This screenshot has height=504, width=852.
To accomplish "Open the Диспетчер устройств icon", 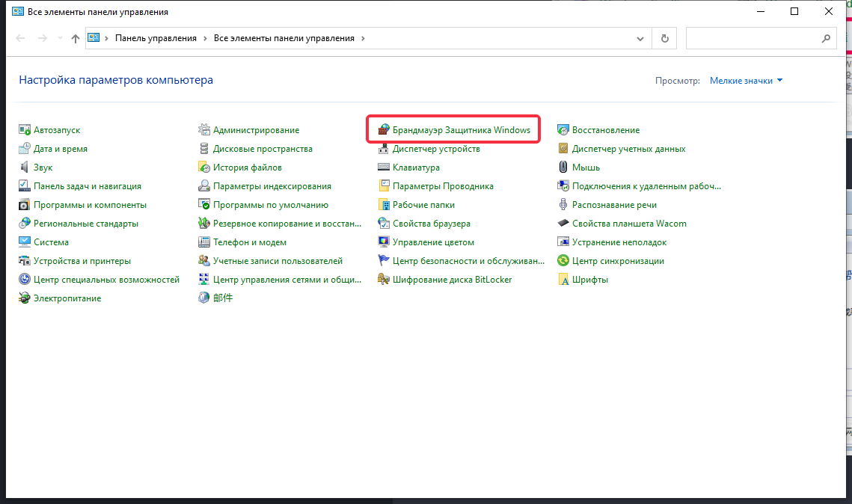I will (384, 148).
